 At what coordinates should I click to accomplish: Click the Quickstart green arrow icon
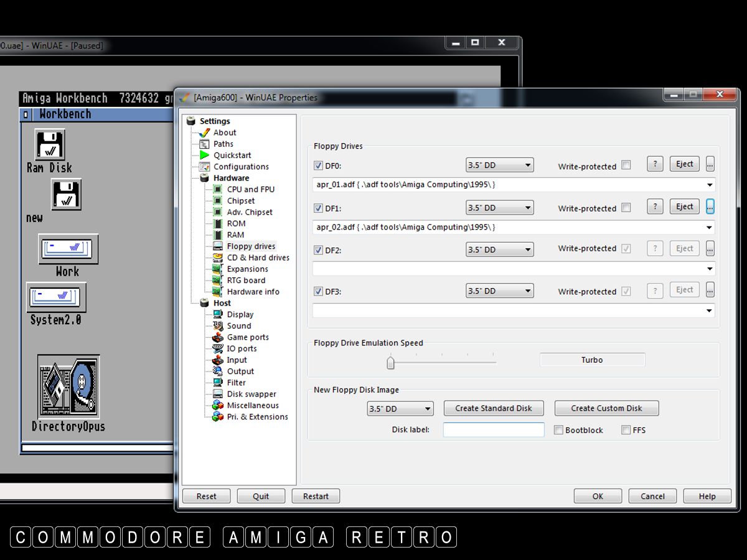pyautogui.click(x=204, y=155)
